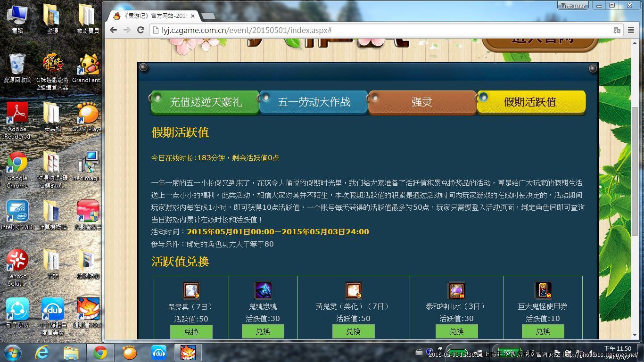Select the 假期活跃值 tab
The image size is (644, 362).
[531, 102]
